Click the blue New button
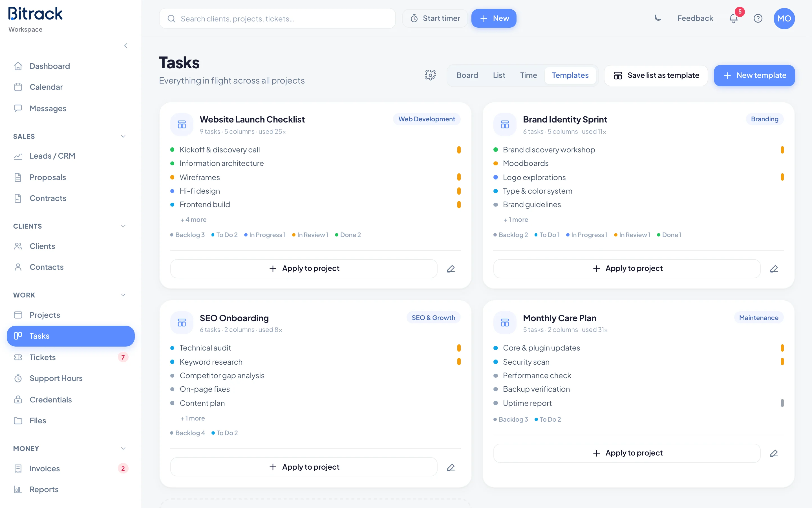Screen dimensions: 812x508 tap(494, 18)
